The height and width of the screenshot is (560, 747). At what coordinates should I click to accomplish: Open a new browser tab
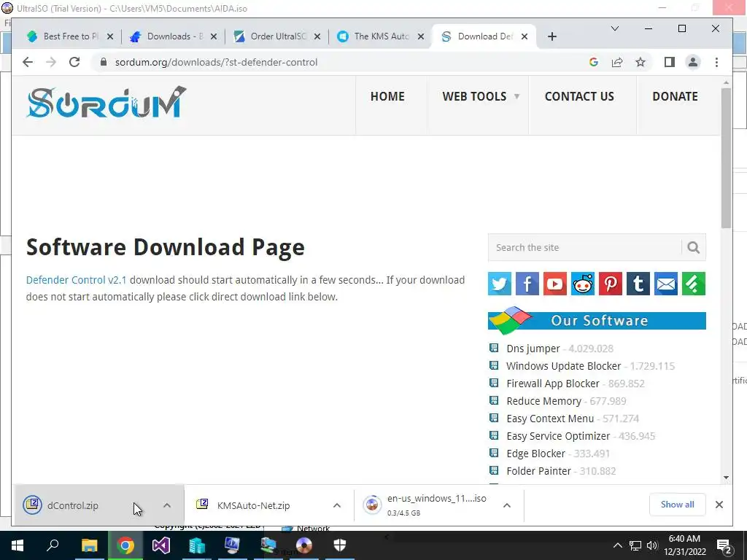[x=552, y=36]
